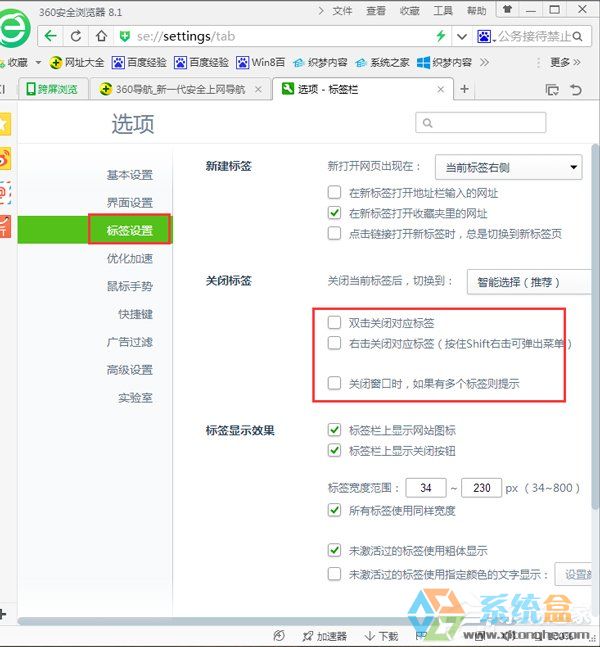Add a new tab with the plus button
The image size is (600, 647).
pyautogui.click(x=465, y=89)
